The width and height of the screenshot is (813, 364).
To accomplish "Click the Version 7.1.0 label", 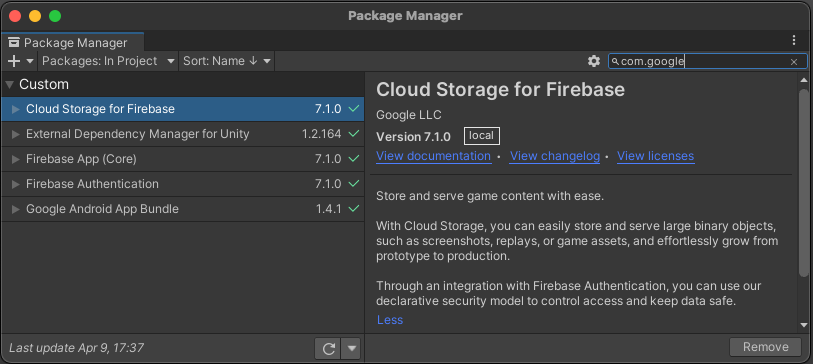I will (x=413, y=137).
